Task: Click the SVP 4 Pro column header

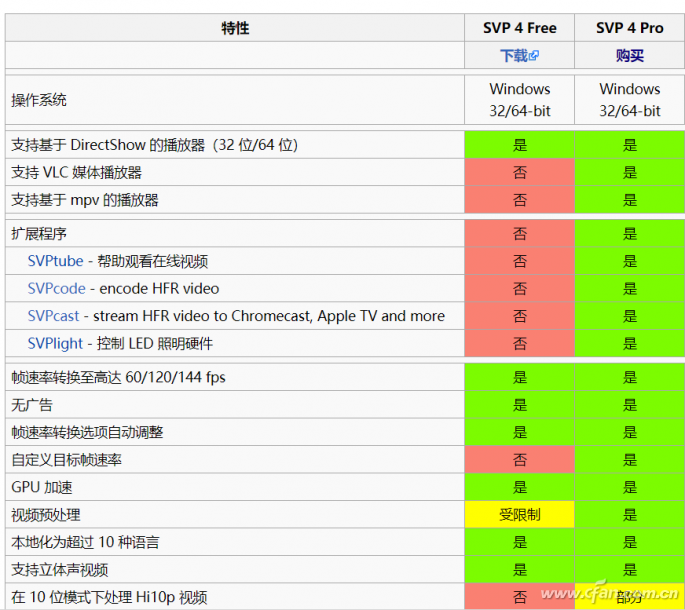Action: (630, 28)
